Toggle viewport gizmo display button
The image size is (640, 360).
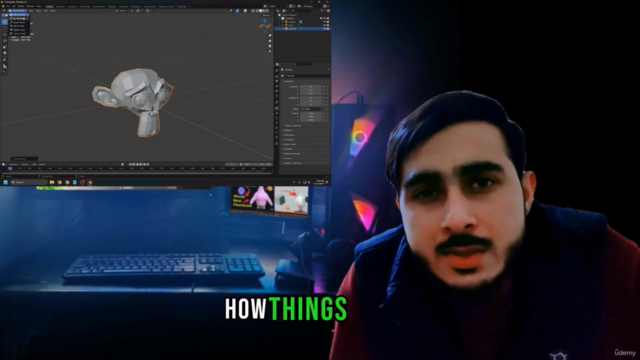pyautogui.click(x=238, y=11)
